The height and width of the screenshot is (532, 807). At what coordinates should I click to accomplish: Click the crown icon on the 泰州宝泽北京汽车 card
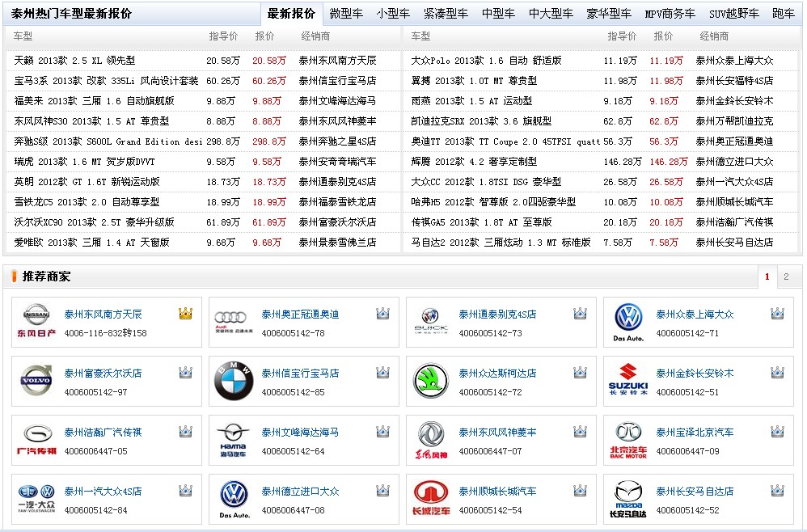tap(777, 431)
